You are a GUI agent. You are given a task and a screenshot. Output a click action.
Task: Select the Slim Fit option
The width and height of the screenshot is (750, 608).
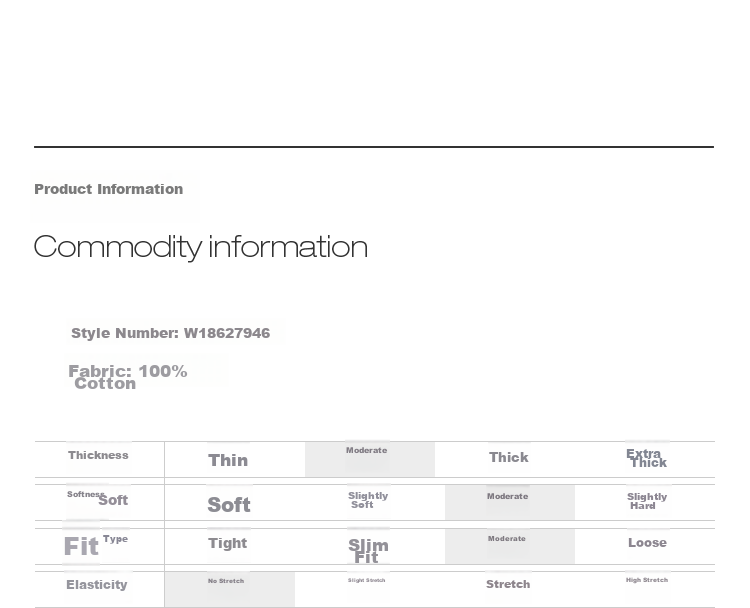click(x=368, y=551)
